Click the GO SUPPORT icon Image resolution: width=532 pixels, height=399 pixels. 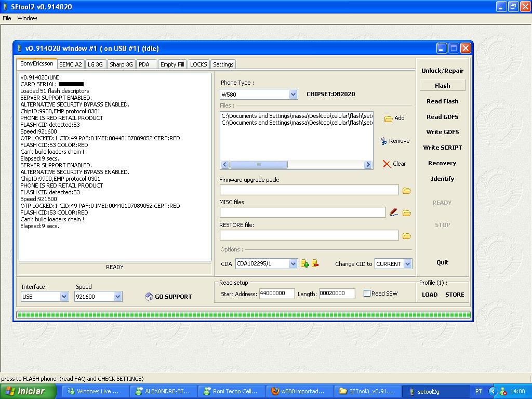(149, 297)
